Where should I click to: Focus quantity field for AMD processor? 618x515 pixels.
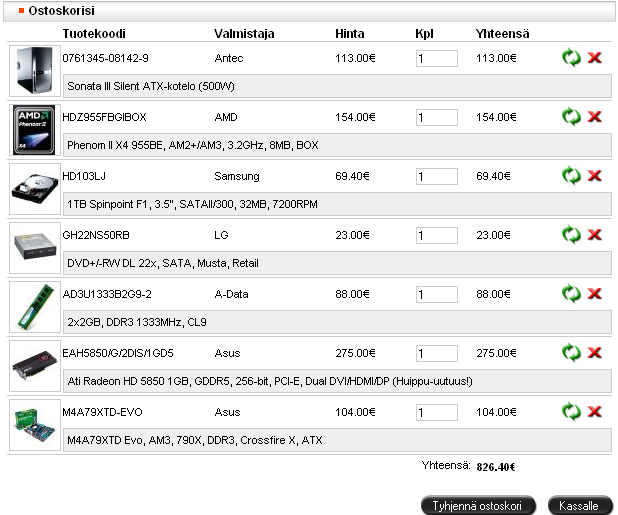pos(437,117)
